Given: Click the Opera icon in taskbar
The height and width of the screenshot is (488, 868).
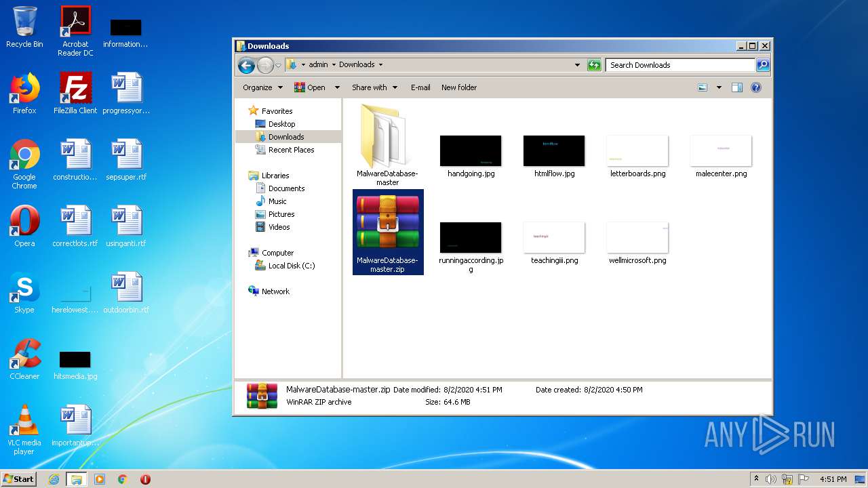Looking at the screenshot, I should (145, 479).
